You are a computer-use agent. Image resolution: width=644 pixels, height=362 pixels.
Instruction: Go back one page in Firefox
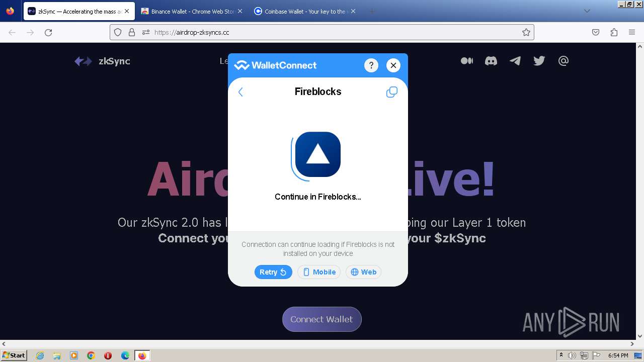click(12, 32)
